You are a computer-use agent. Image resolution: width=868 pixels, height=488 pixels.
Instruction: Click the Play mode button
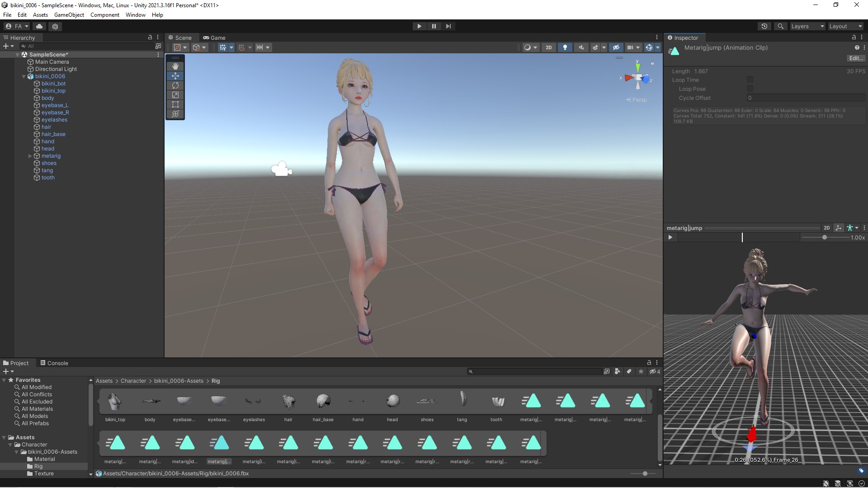click(x=419, y=26)
